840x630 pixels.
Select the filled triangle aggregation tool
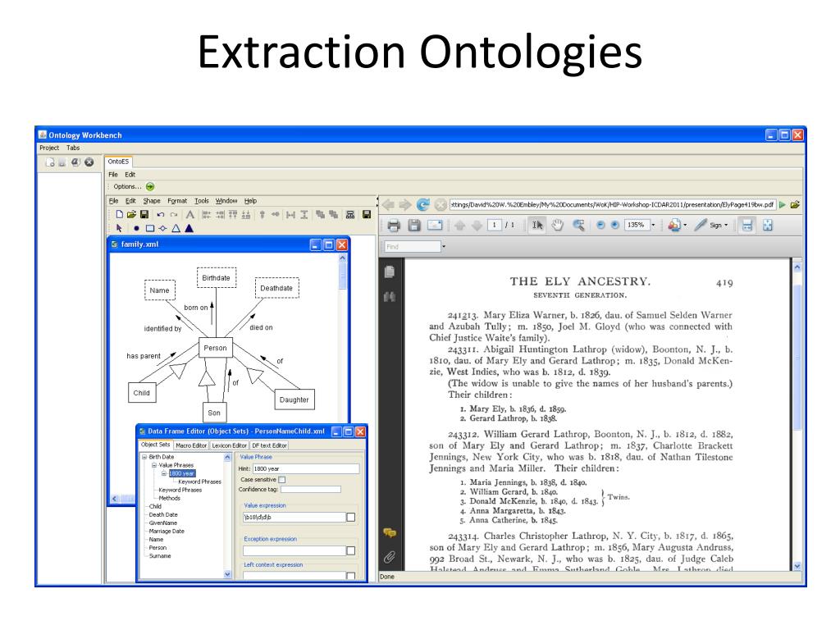click(189, 228)
